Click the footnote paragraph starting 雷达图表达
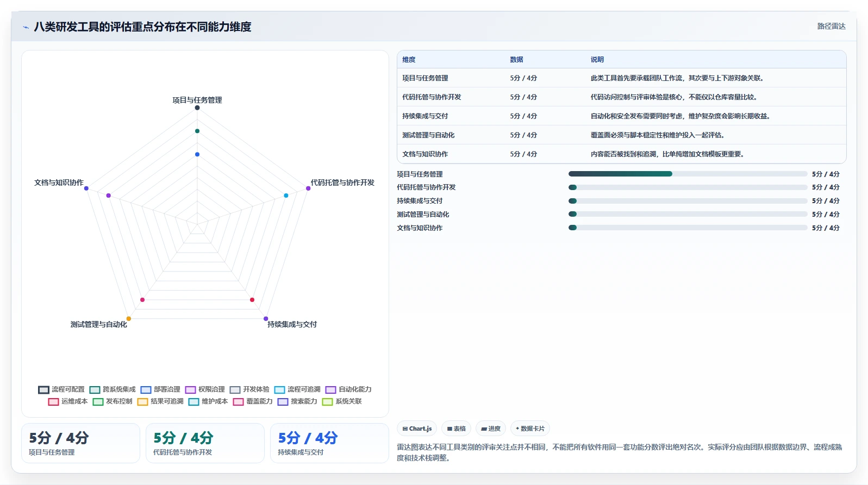Image resolution: width=868 pixels, height=485 pixels. pos(620,452)
